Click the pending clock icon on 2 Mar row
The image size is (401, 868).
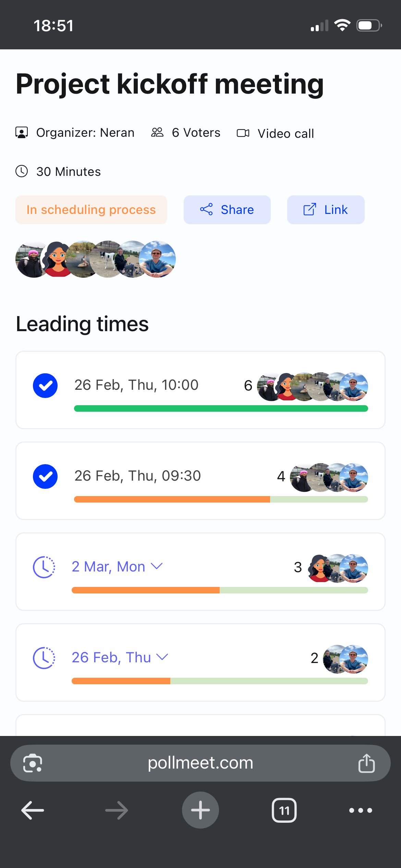click(45, 567)
